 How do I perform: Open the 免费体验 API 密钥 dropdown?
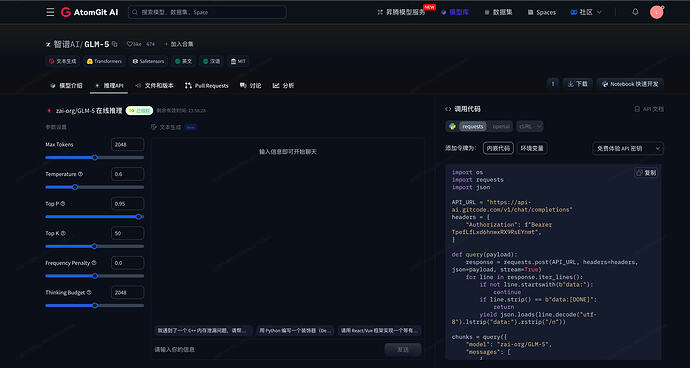[628, 148]
